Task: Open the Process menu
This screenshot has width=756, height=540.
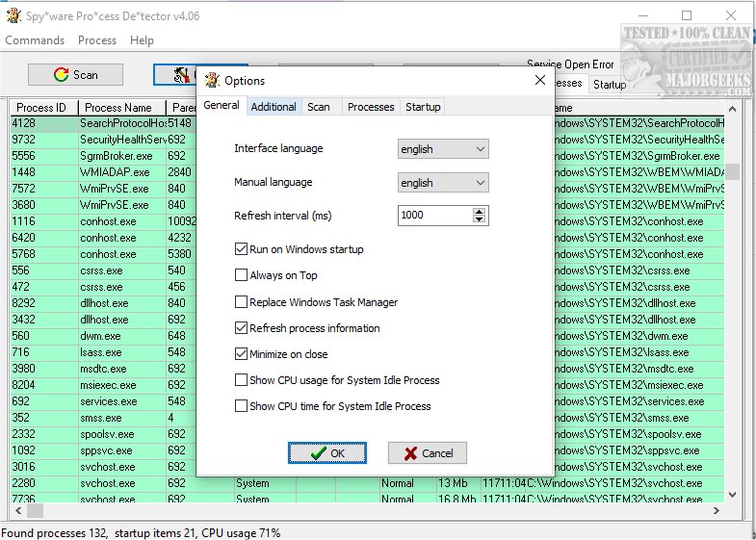Action: pyautogui.click(x=97, y=40)
